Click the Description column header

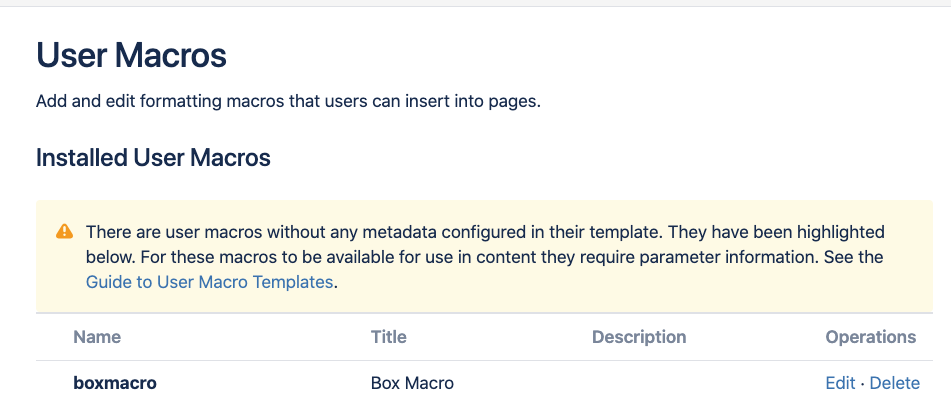click(639, 337)
